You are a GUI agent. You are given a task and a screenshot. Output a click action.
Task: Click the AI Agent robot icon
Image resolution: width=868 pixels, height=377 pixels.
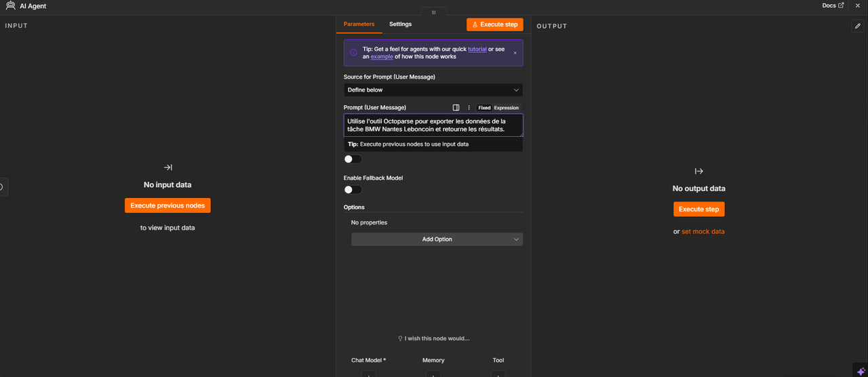coord(10,6)
